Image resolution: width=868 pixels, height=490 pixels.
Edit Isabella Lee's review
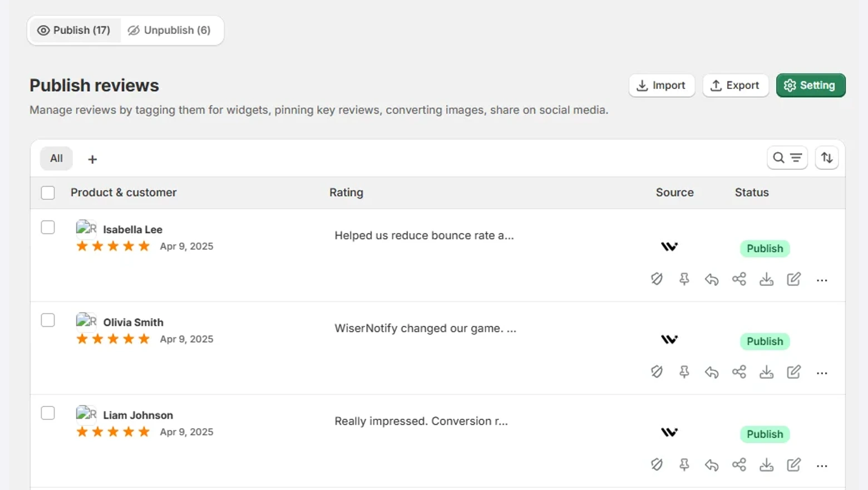(x=794, y=279)
